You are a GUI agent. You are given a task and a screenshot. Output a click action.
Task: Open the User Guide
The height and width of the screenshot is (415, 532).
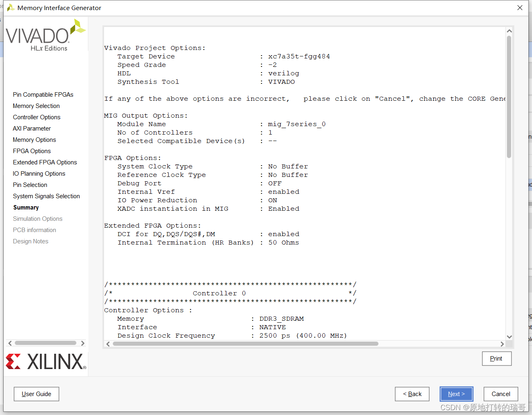(36, 394)
